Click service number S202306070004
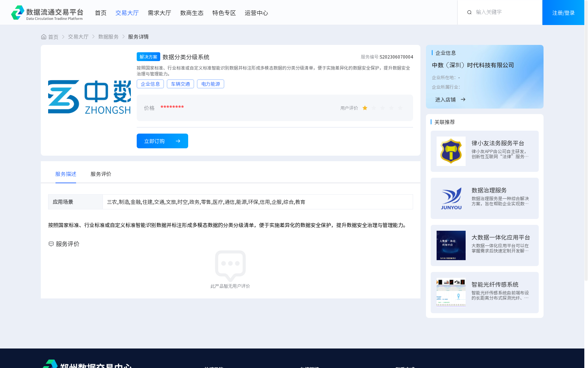 [397, 57]
